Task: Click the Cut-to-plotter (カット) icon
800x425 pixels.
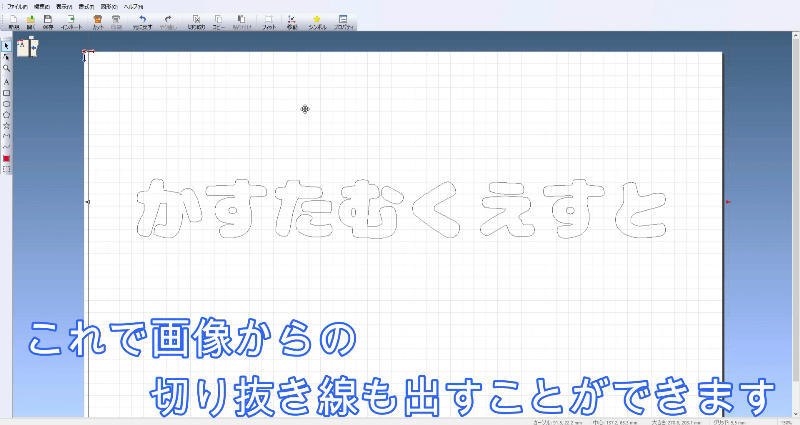Action: point(98,22)
